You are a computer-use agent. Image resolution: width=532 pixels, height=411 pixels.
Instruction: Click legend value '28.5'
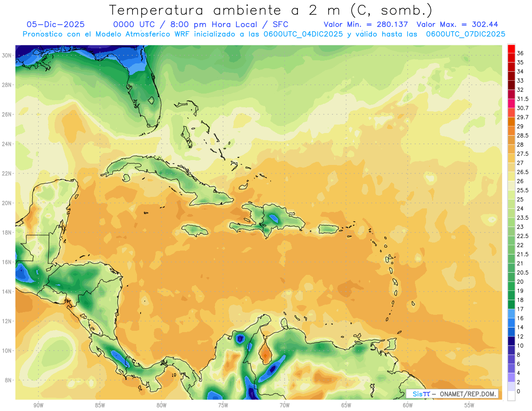(x=522, y=135)
